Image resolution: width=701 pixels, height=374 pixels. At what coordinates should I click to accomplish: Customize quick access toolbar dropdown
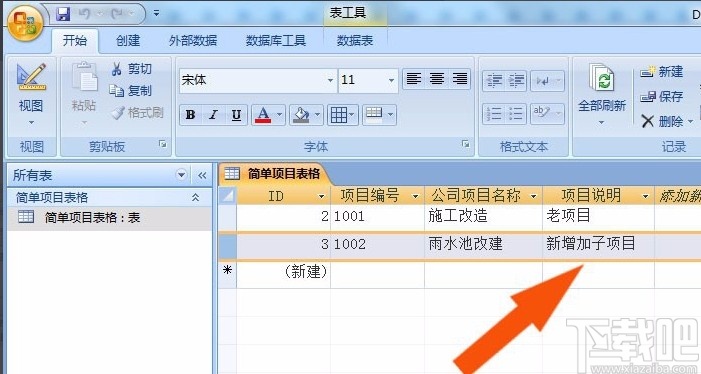[156, 13]
